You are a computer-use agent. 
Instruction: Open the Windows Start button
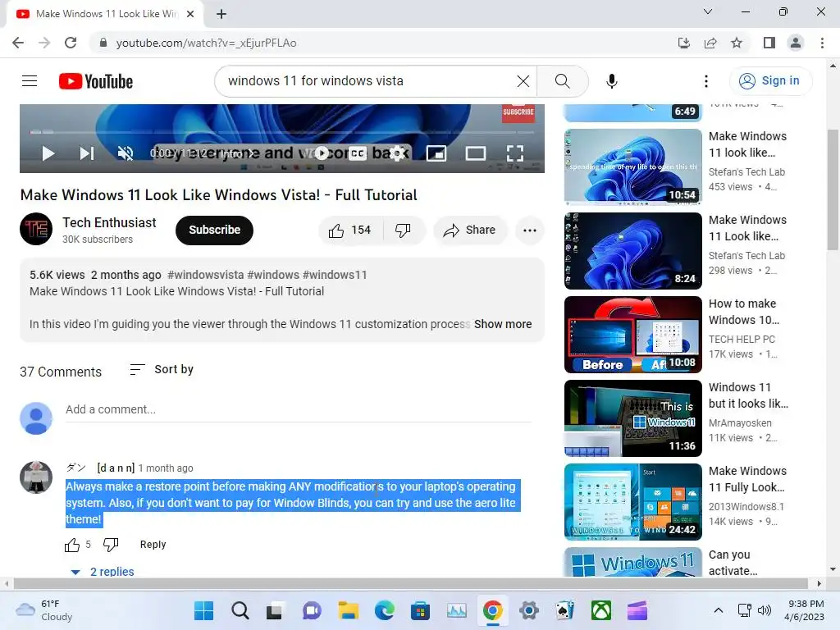(203, 610)
